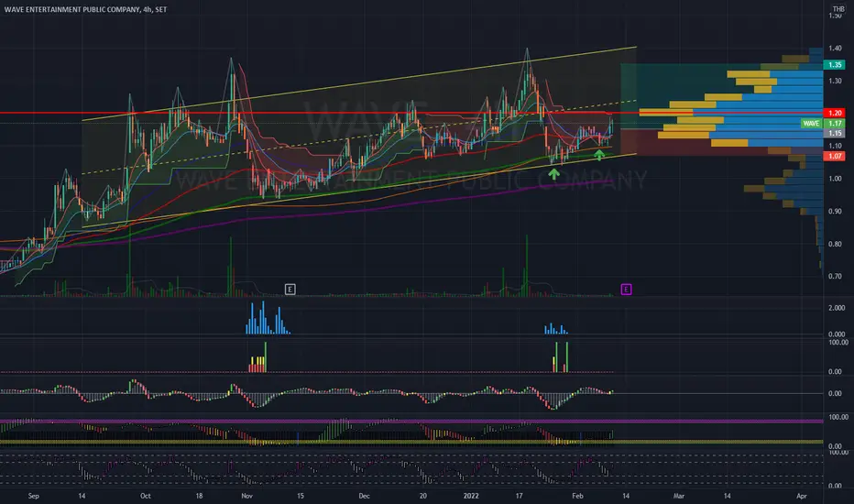Click the green 1.17 current price label
Viewport: 854px width, 504px height.
(835, 124)
